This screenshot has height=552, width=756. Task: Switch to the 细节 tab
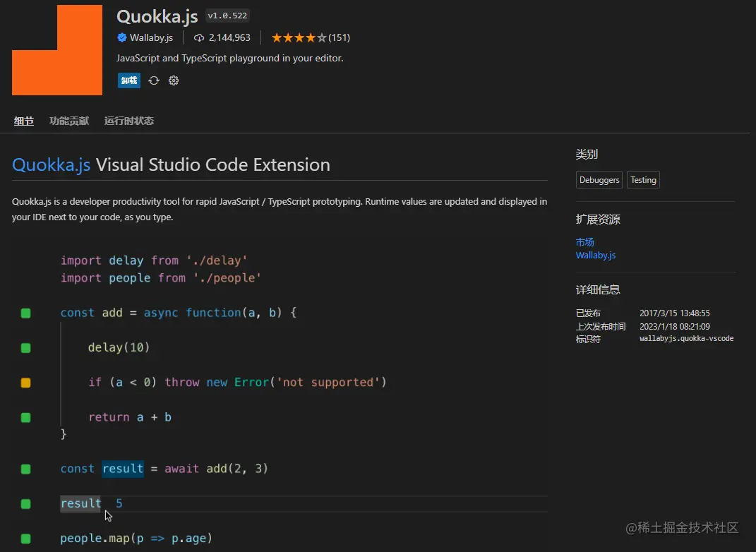pos(23,121)
